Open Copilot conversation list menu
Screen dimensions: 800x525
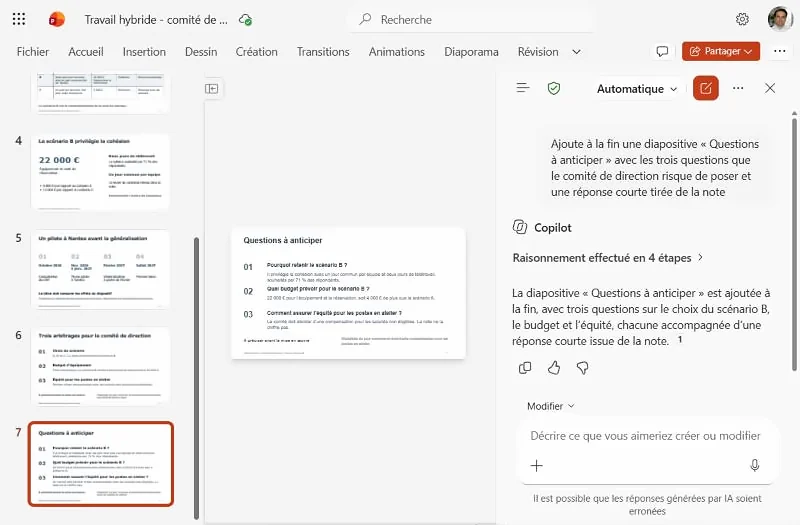point(522,88)
